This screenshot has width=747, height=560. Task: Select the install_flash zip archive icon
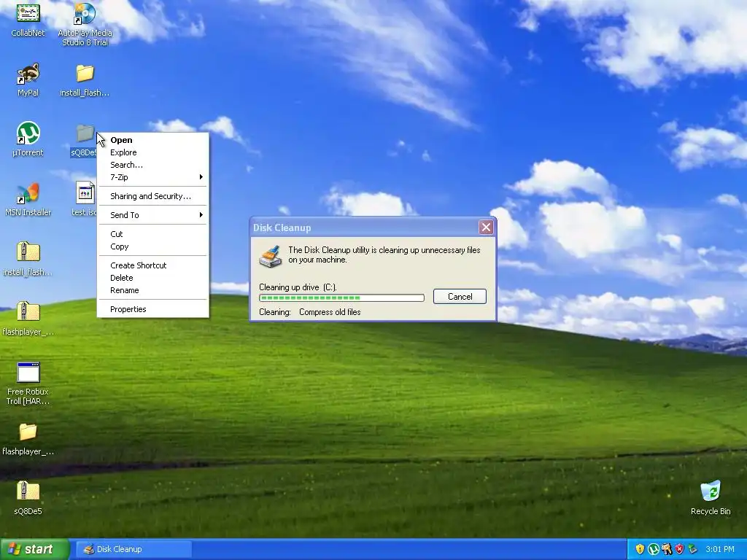(28, 252)
